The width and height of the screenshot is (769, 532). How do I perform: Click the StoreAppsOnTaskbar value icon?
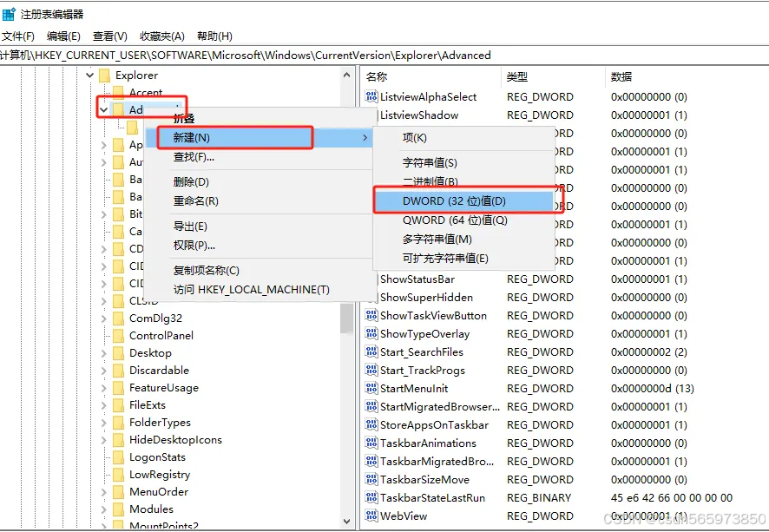371,424
